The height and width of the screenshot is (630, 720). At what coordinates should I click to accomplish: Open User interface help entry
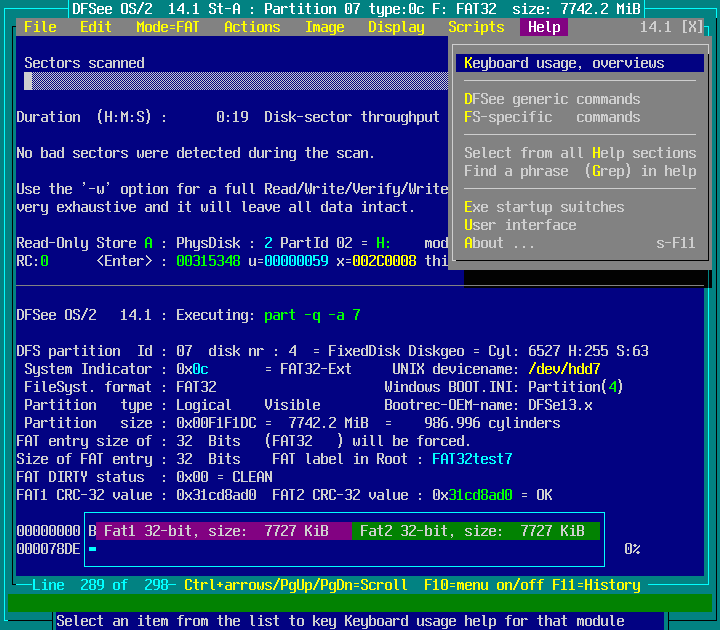coord(520,225)
